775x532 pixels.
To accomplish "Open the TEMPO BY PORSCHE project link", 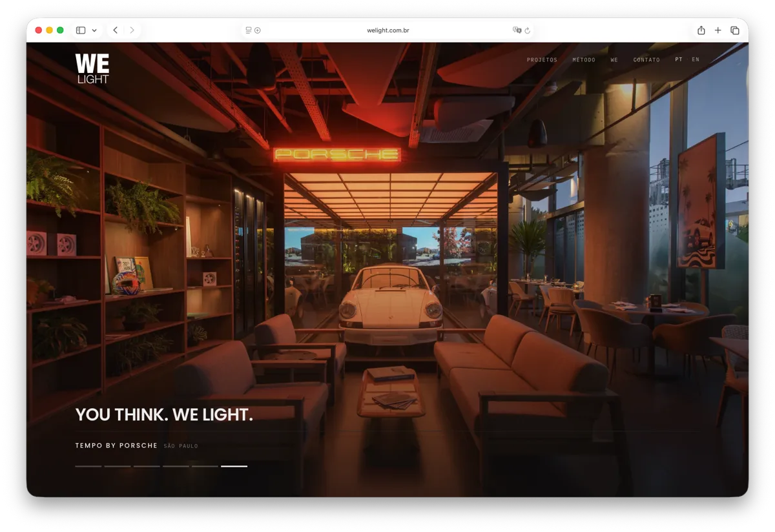I will (x=116, y=445).
